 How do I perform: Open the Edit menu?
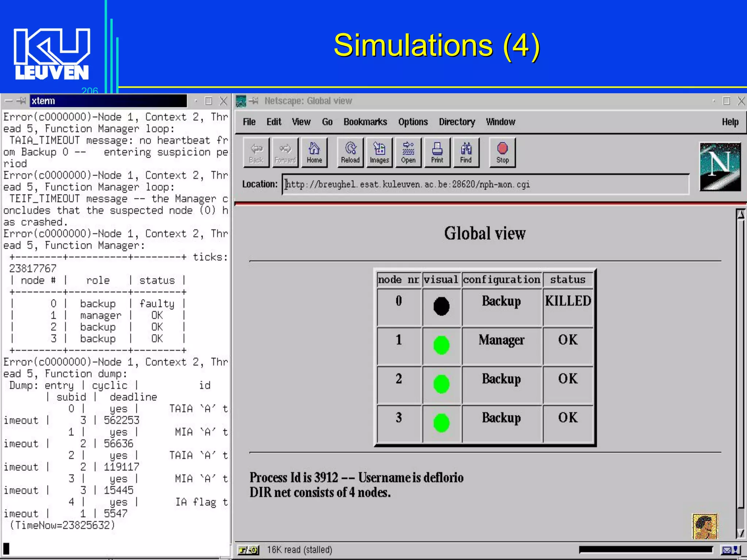coord(274,122)
